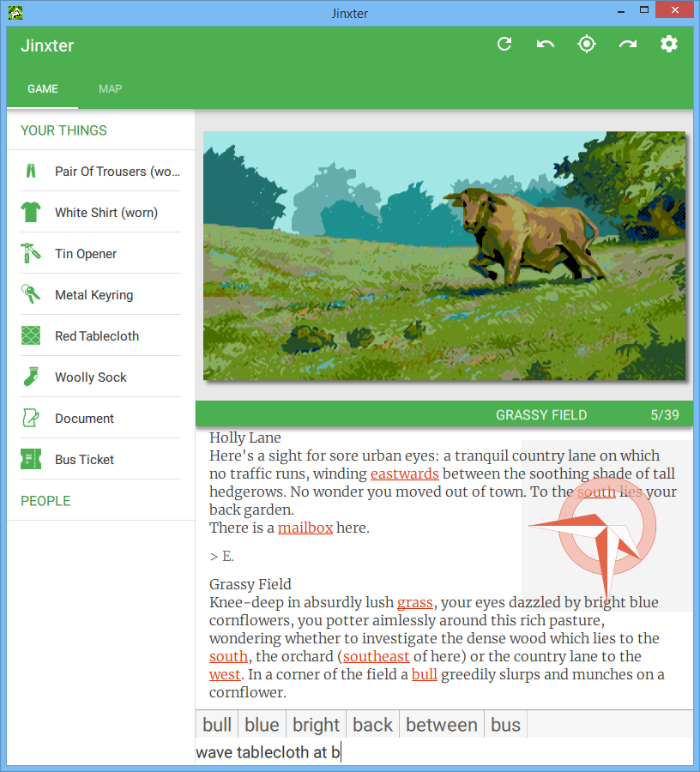700x772 pixels.
Task: Click the Tin Opener inventory icon
Action: tap(31, 253)
